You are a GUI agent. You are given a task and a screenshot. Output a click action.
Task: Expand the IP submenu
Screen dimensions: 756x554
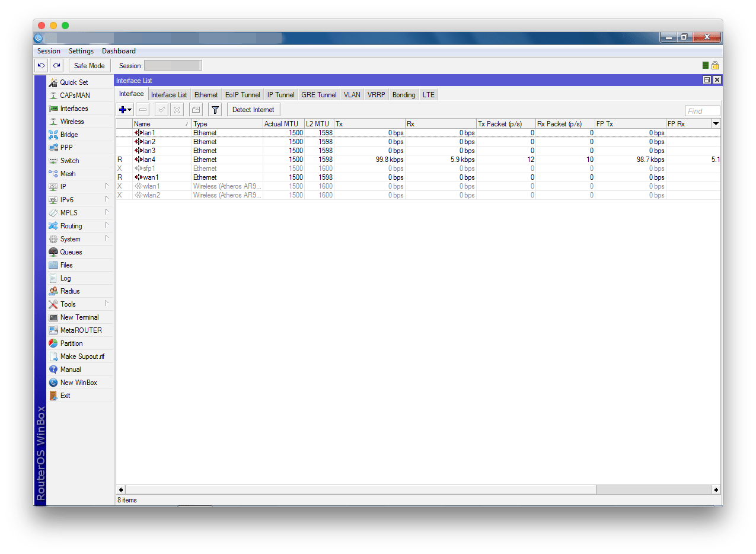click(79, 187)
